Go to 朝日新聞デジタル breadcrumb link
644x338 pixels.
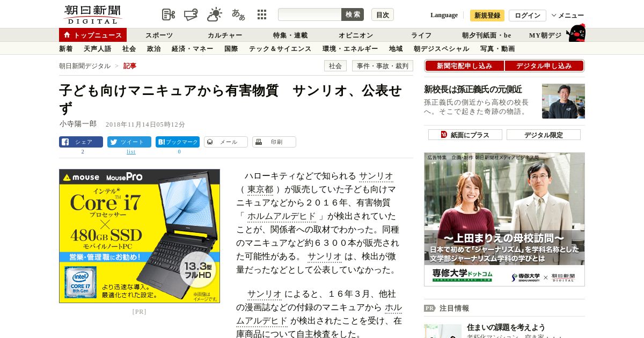tap(85, 65)
